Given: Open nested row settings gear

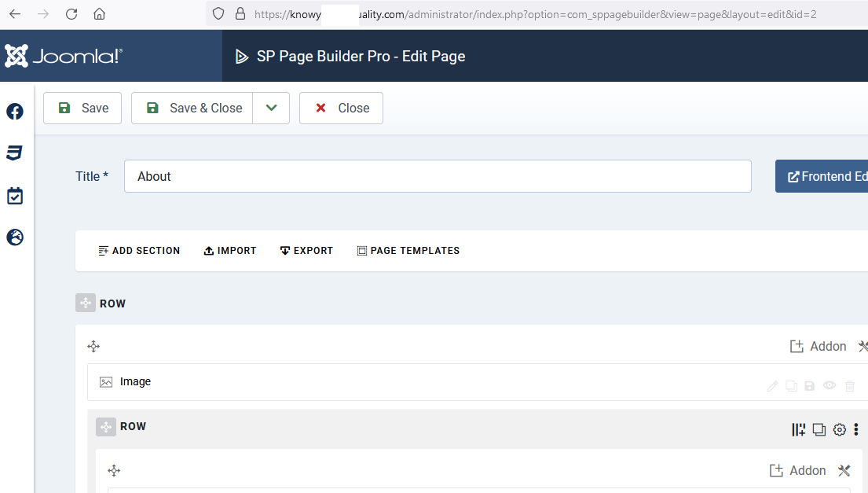Looking at the screenshot, I should (840, 429).
